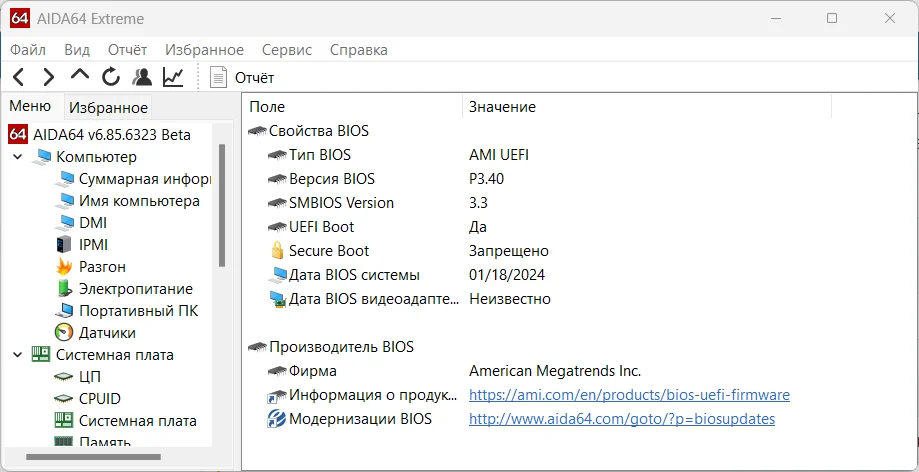Open the ami.com bios-uefi-firmware link

tap(629, 395)
